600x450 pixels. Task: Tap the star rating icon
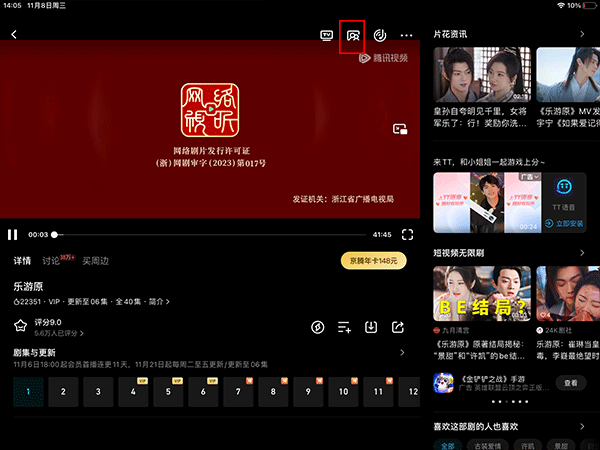pos(20,326)
